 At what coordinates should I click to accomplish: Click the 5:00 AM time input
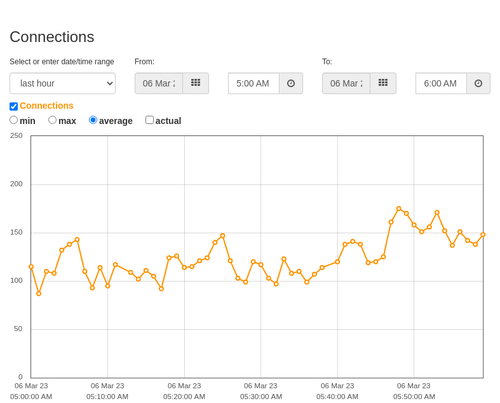(254, 83)
